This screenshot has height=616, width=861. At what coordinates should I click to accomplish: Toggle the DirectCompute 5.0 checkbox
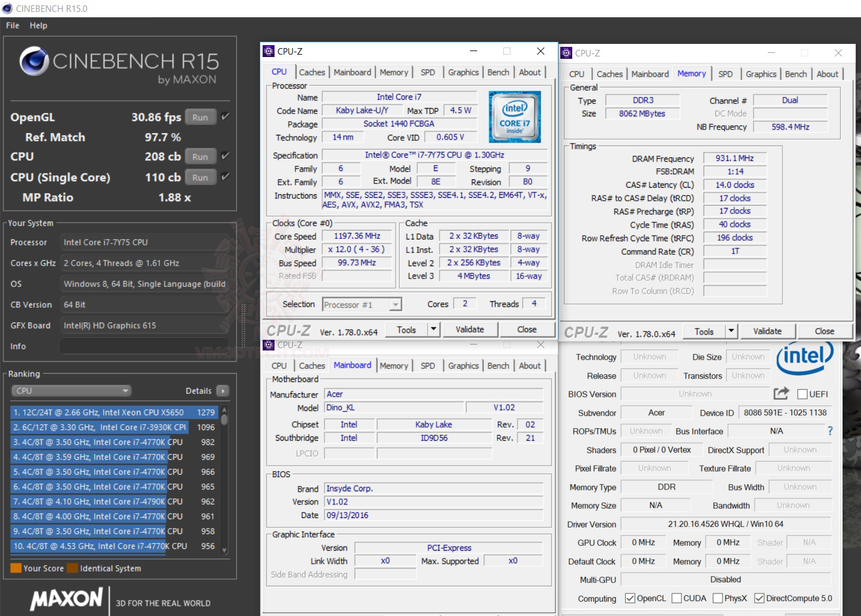(x=759, y=598)
